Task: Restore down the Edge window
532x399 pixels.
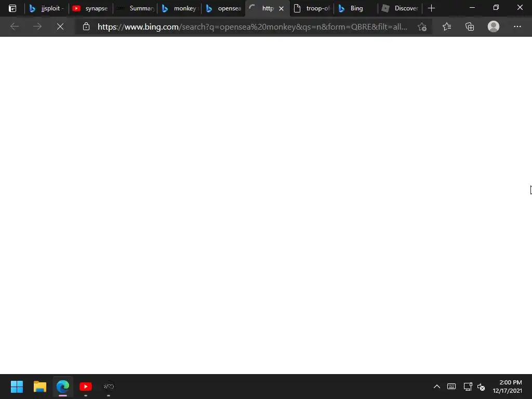Action: coord(496,7)
